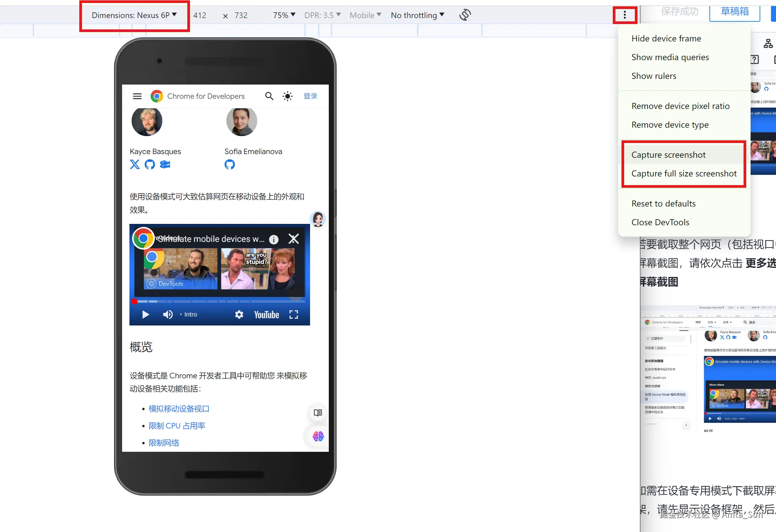The height and width of the screenshot is (532, 776).
Task: Open the Dimensions Nexus 6P device dropdown
Action: pos(134,15)
